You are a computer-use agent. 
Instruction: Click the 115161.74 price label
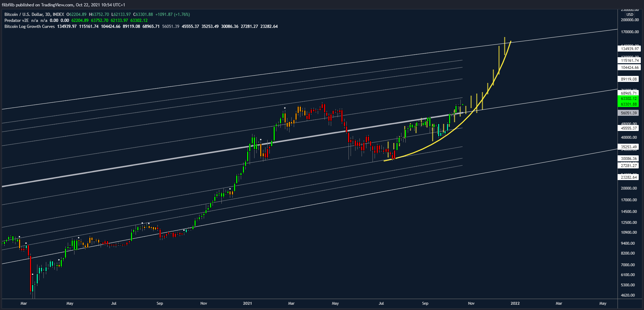630,60
